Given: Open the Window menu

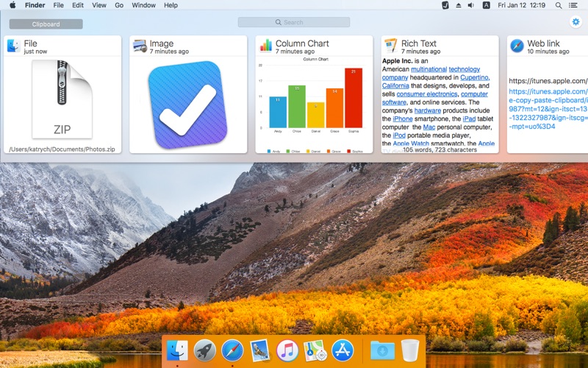Looking at the screenshot, I should (143, 5).
